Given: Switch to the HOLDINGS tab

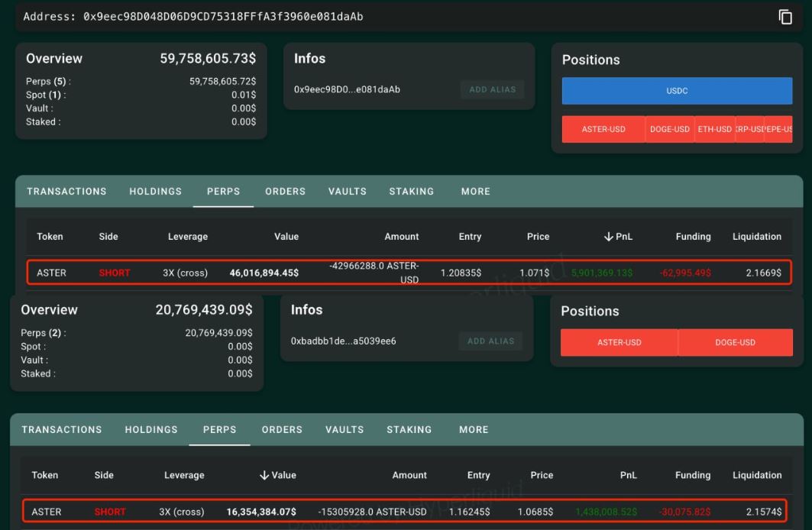Looking at the screenshot, I should tap(155, 191).
